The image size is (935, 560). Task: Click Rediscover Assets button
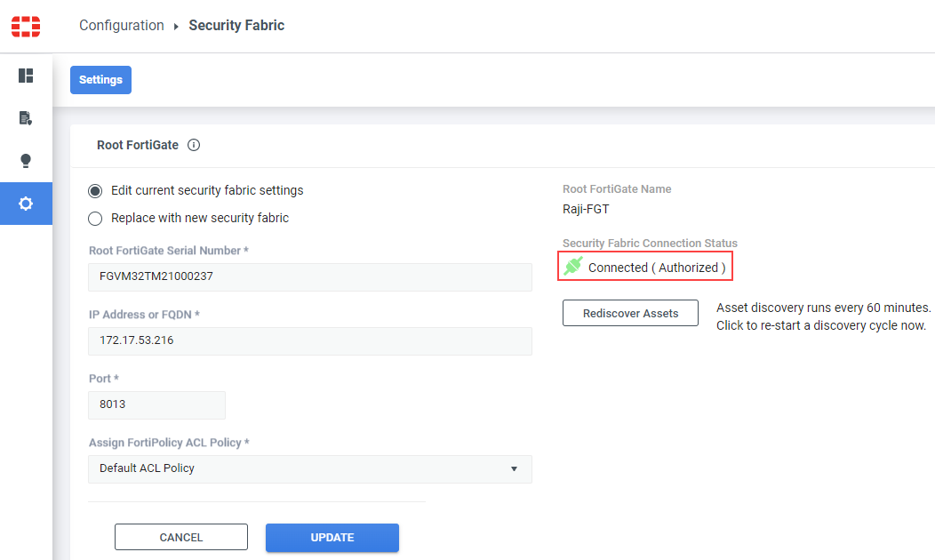[x=630, y=313]
